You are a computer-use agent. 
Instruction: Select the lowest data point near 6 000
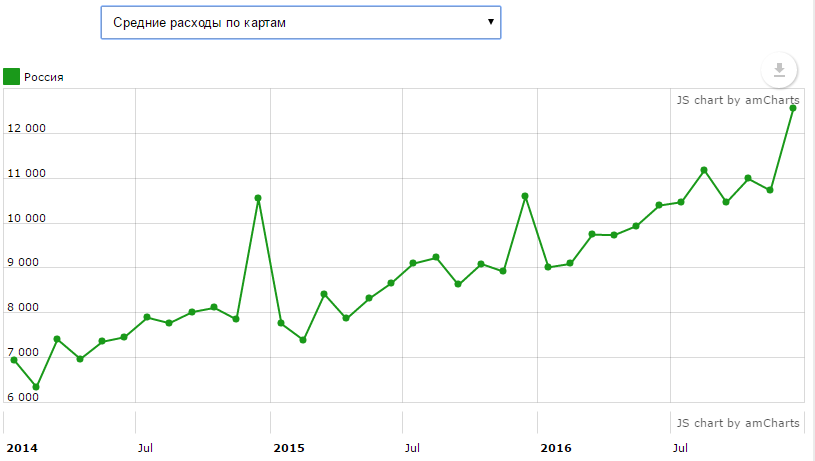coord(36,387)
